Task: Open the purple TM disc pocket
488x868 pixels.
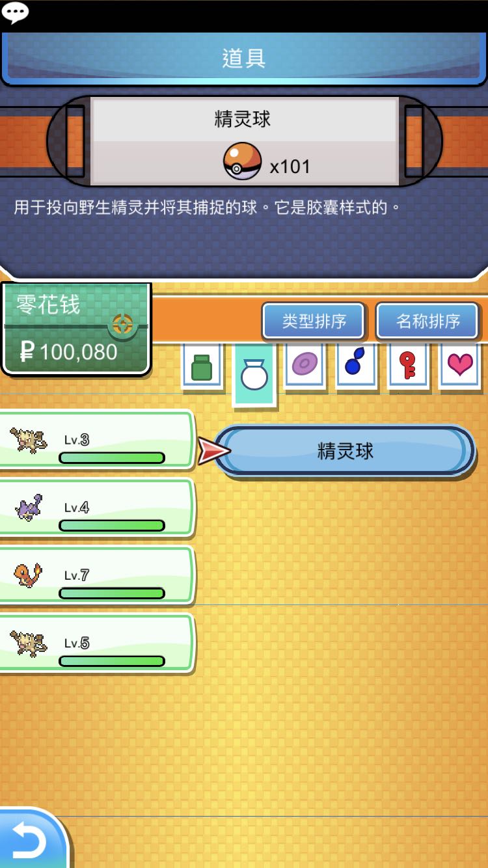Action: pos(305,366)
